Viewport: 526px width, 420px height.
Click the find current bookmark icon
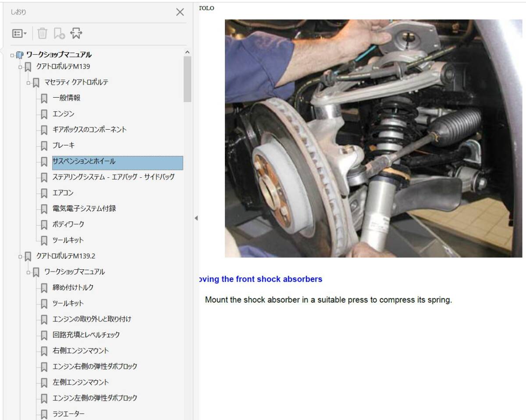point(76,33)
